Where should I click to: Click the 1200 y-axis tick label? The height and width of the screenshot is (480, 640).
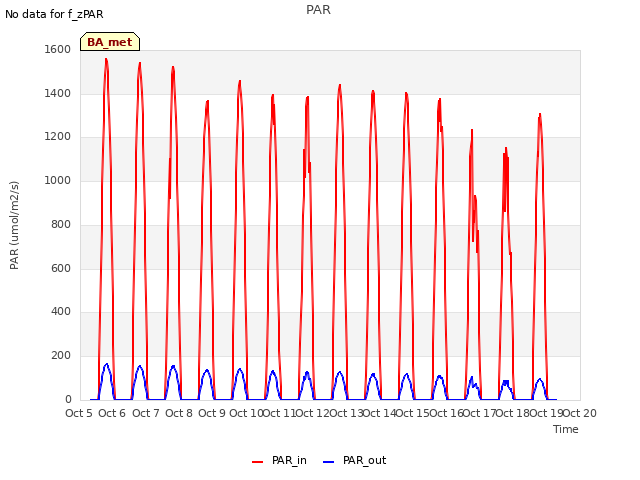click(58, 137)
